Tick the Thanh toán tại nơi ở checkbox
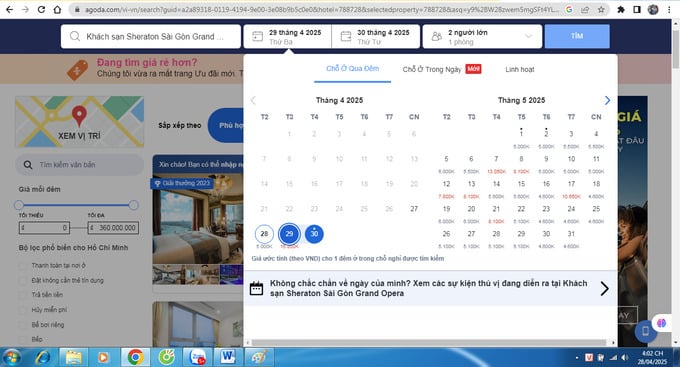 tap(23, 265)
